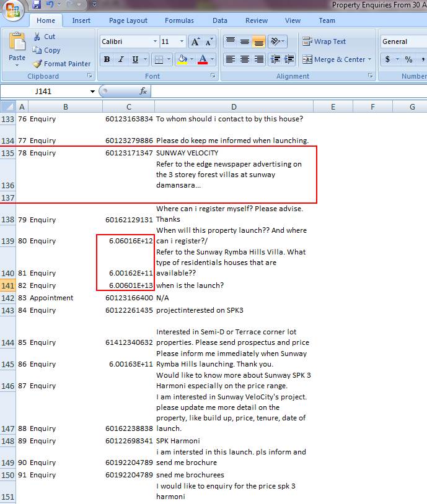Open the fill color palette arrow
The image size is (427, 504).
(x=191, y=59)
